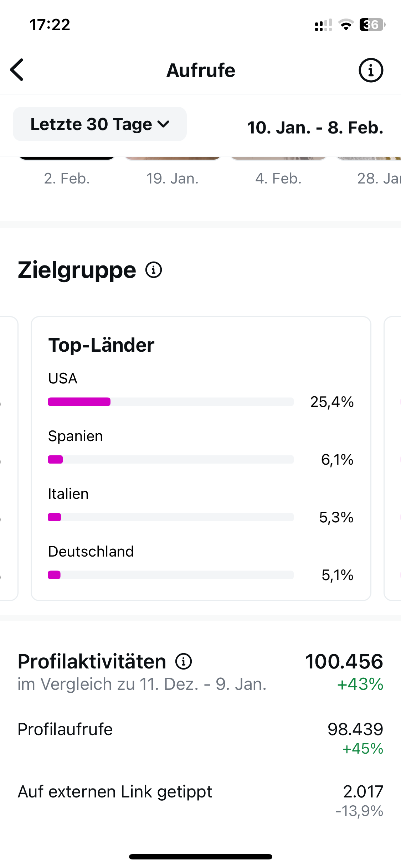This screenshot has width=401, height=868.
Task: Tap the home indicator bar
Action: 201,857
